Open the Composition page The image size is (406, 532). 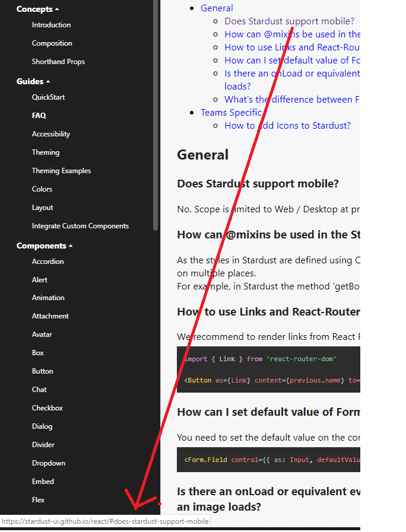click(x=52, y=43)
